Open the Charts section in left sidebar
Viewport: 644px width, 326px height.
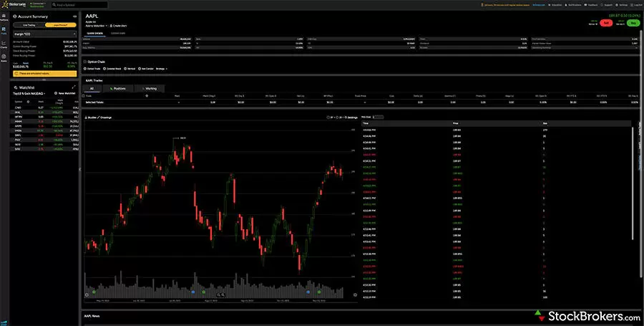click(x=4, y=45)
